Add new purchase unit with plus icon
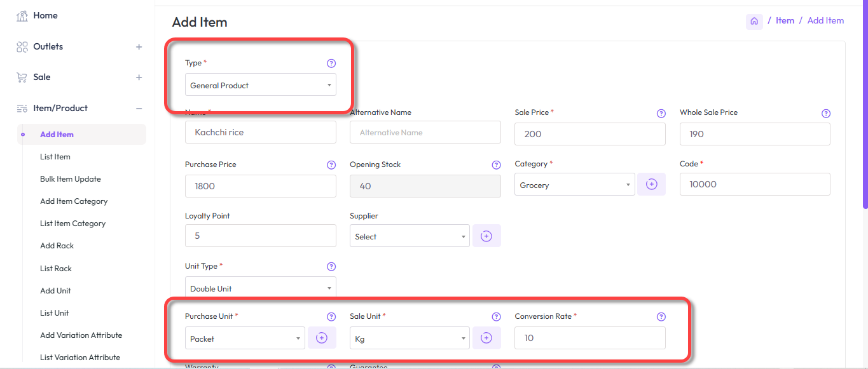Screen dimensions: 868x369 [322, 338]
